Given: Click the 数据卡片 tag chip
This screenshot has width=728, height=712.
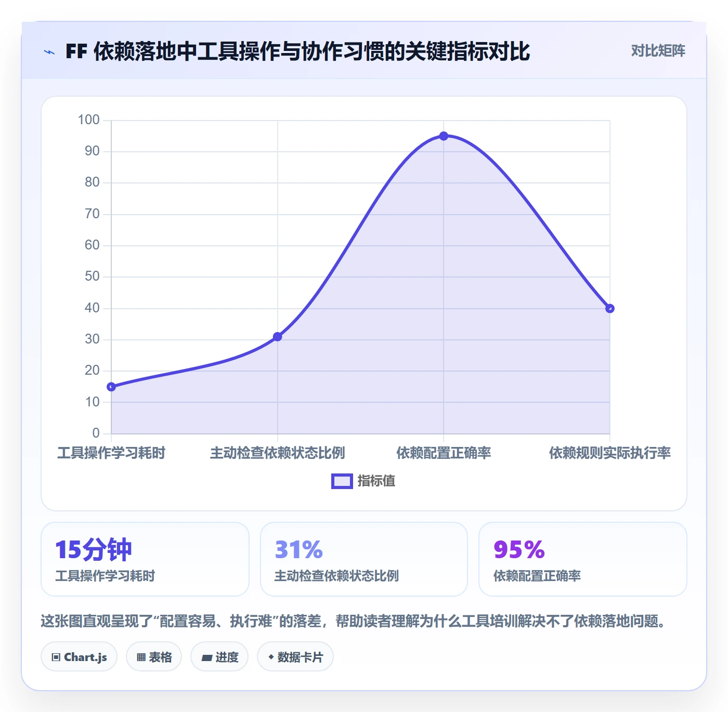Looking at the screenshot, I should [x=295, y=657].
